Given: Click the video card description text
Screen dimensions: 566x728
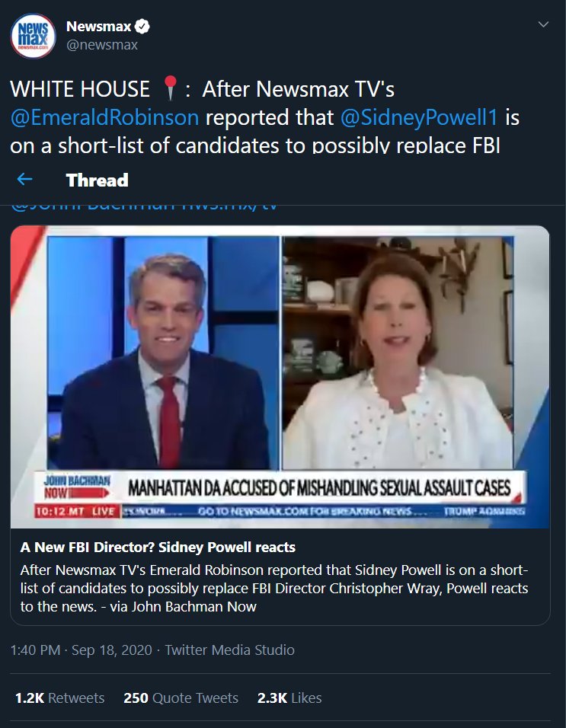Looking at the screenshot, I should point(274,588).
